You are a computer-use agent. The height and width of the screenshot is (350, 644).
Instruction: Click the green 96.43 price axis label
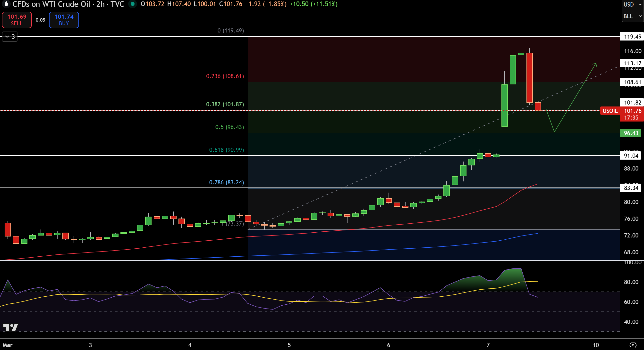(x=631, y=133)
